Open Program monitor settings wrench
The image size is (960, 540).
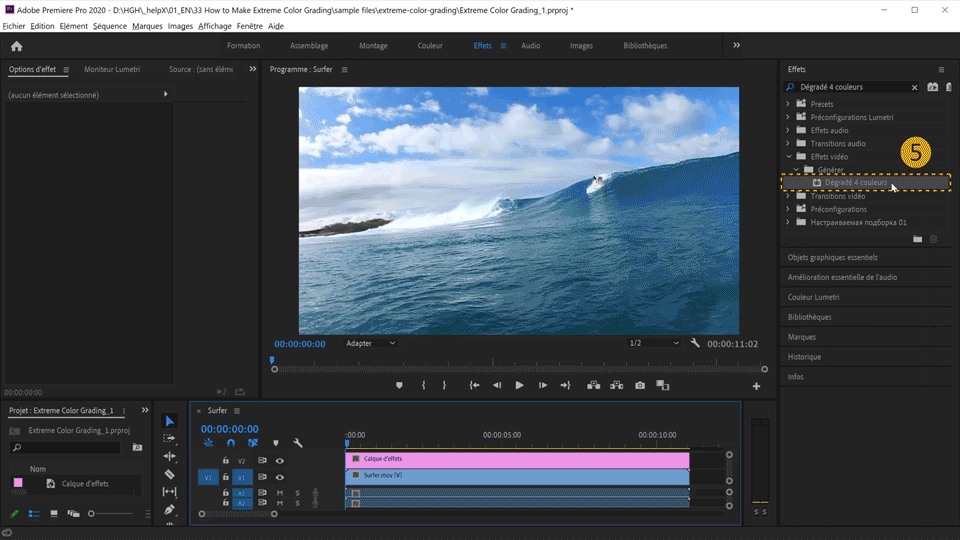695,343
